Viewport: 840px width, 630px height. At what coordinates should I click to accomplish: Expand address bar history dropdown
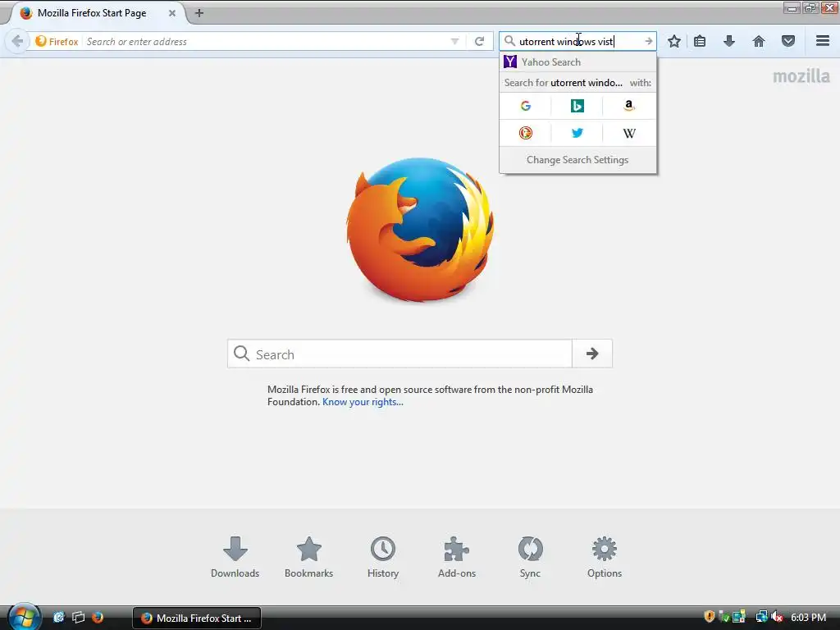(x=454, y=41)
